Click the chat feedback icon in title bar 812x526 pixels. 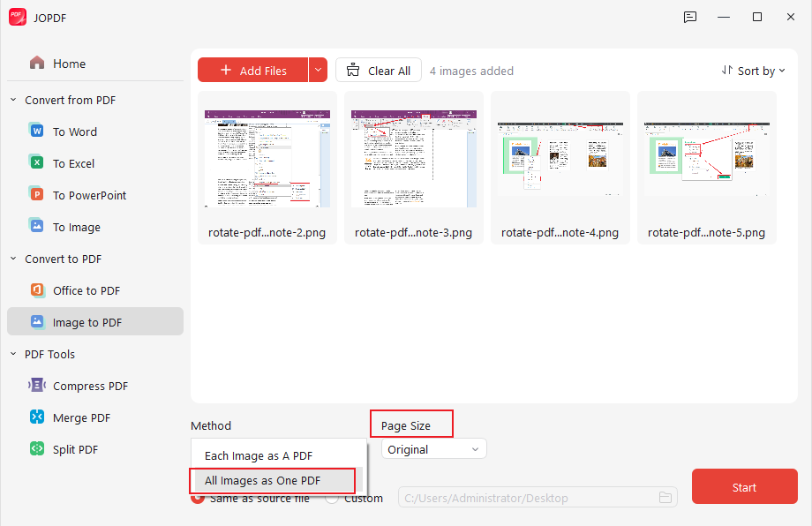coord(689,17)
